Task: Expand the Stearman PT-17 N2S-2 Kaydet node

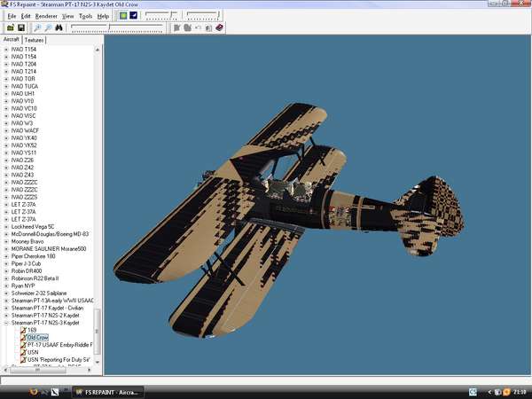Action: pyautogui.click(x=6, y=315)
